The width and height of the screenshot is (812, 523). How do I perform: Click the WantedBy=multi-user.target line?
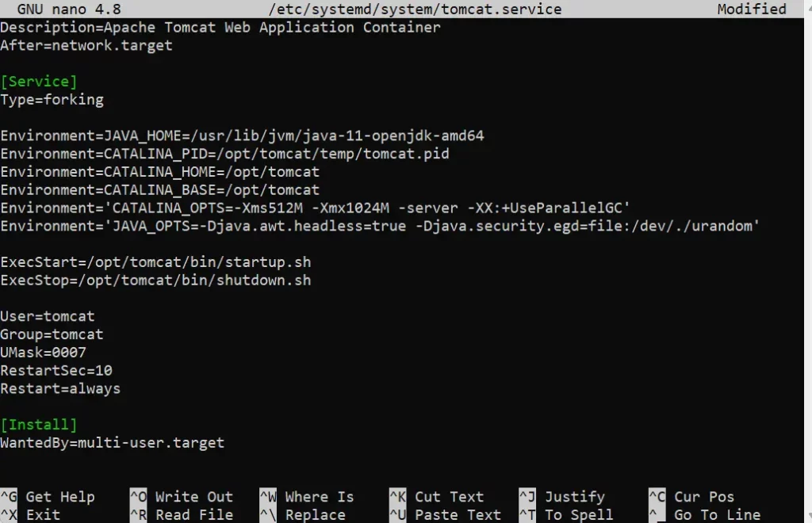coord(112,442)
